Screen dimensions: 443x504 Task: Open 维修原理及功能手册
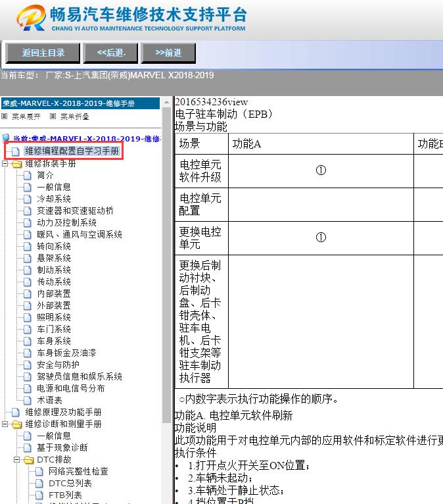tap(63, 412)
